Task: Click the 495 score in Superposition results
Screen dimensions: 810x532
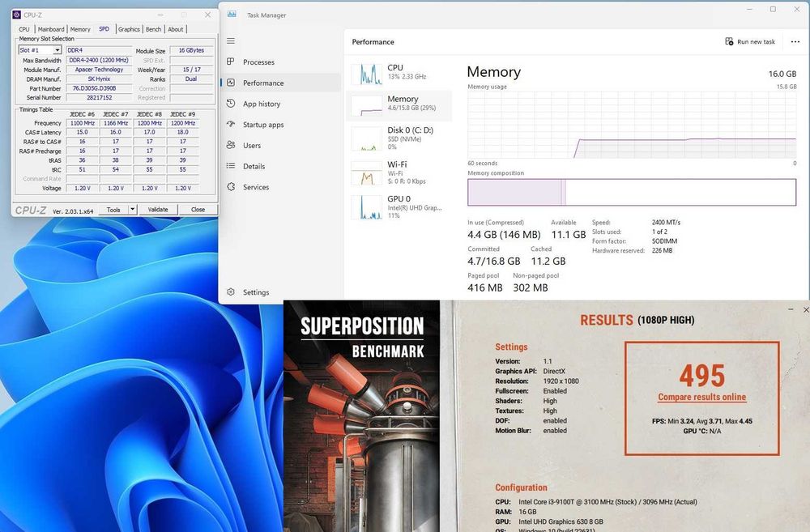Action: [701, 376]
